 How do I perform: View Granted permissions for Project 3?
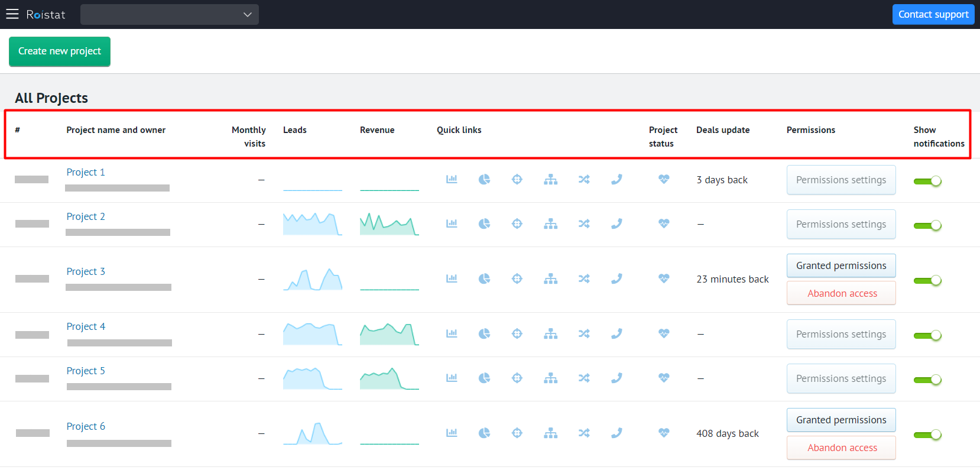click(x=841, y=265)
